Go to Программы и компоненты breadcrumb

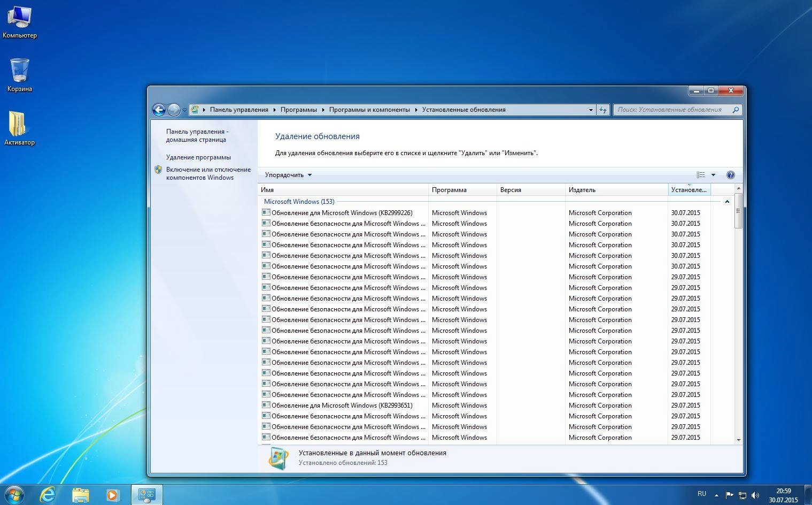tap(369, 110)
